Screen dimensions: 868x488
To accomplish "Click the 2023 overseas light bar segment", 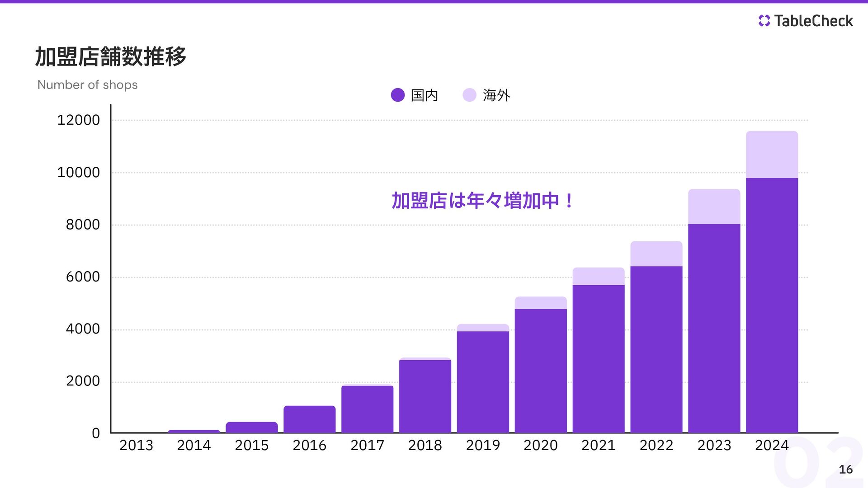I will click(714, 206).
